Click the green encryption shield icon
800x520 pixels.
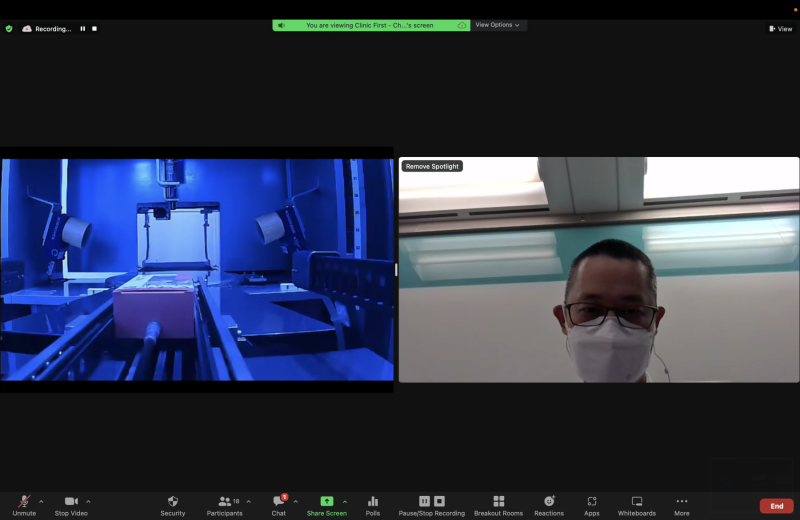click(9, 29)
